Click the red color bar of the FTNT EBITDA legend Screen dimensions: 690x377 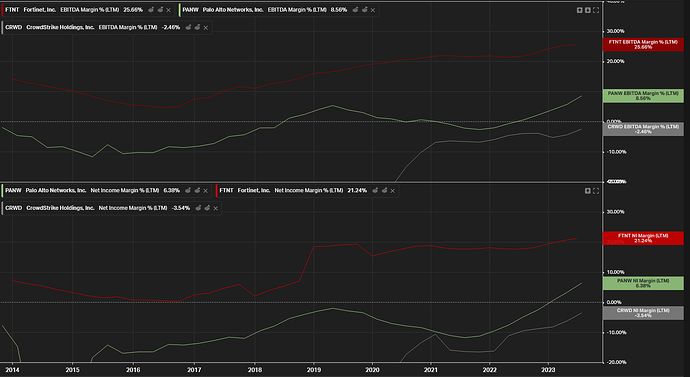pos(3,10)
